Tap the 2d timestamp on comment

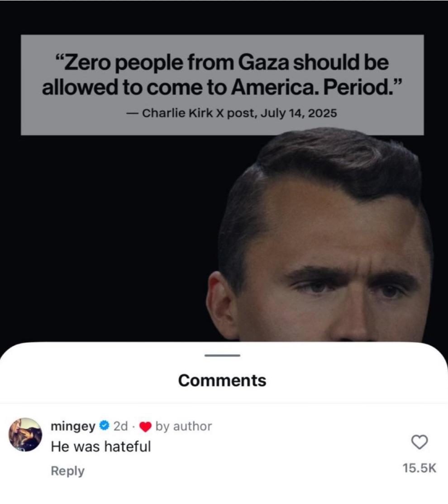coord(120,426)
